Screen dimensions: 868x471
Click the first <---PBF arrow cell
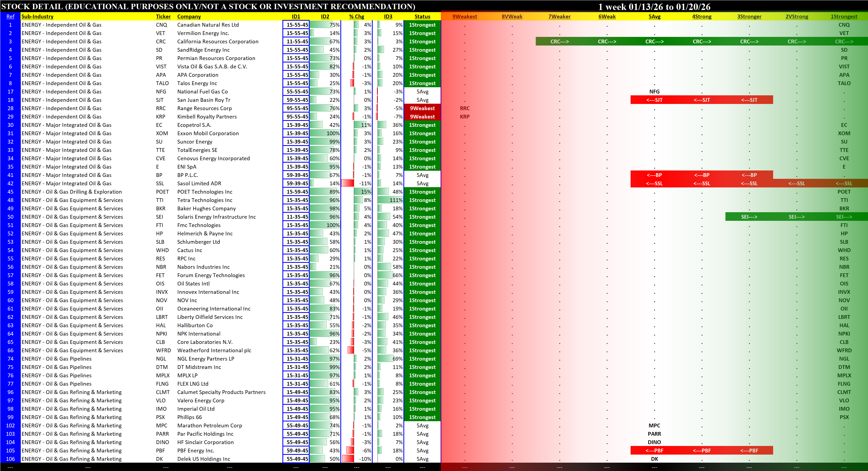point(654,451)
